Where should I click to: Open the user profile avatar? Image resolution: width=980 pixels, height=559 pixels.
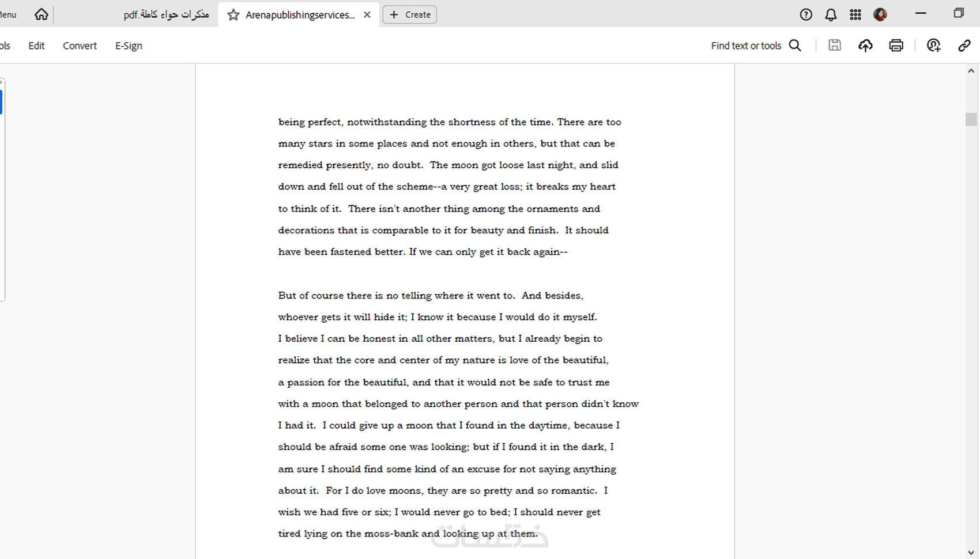tap(880, 15)
